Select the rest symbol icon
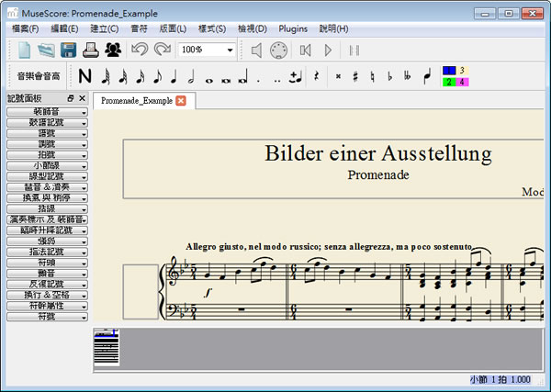The image size is (551, 392). [317, 76]
